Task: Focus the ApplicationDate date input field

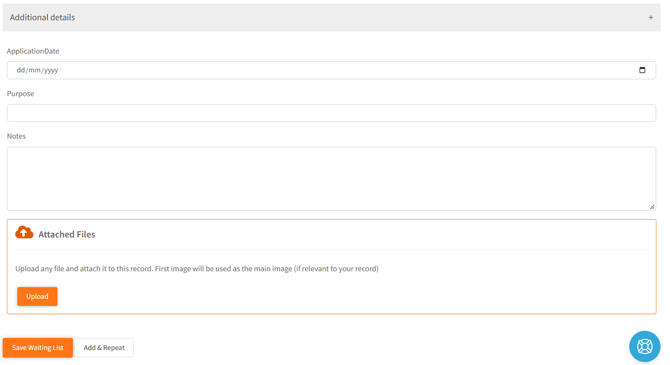Action: (331, 70)
